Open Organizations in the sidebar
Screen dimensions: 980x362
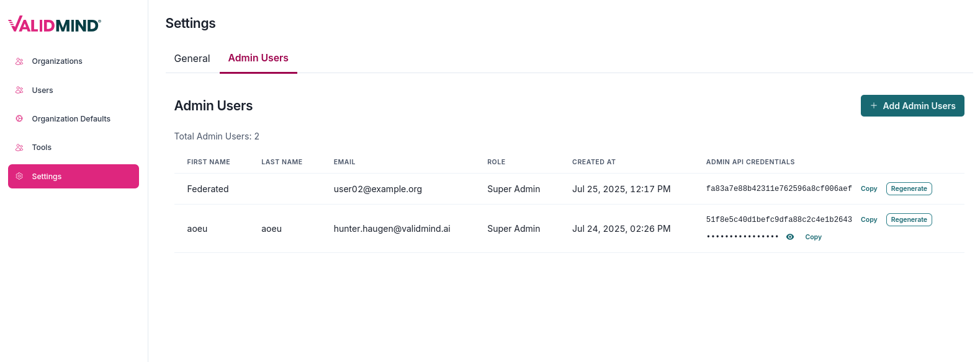73,61
